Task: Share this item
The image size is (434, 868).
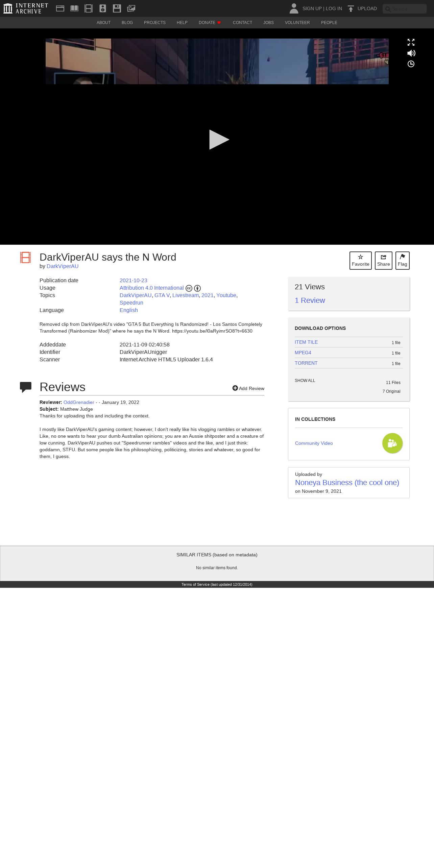Action: tap(384, 261)
